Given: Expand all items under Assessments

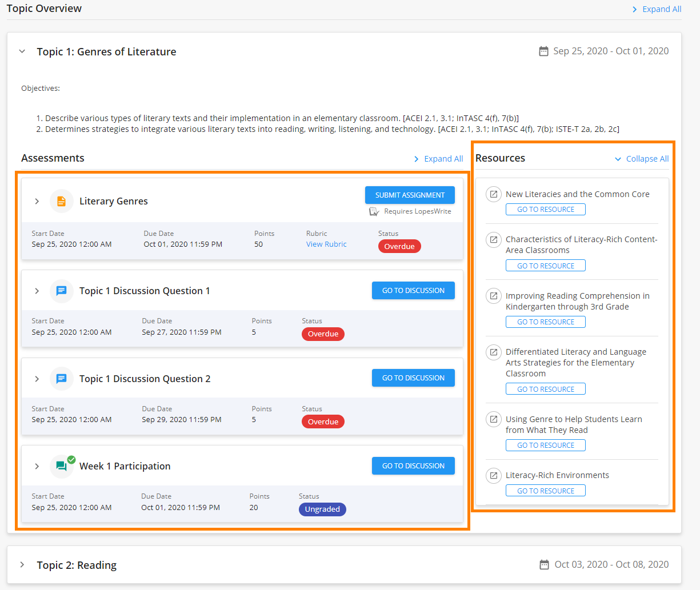Looking at the screenshot, I should 438,159.
